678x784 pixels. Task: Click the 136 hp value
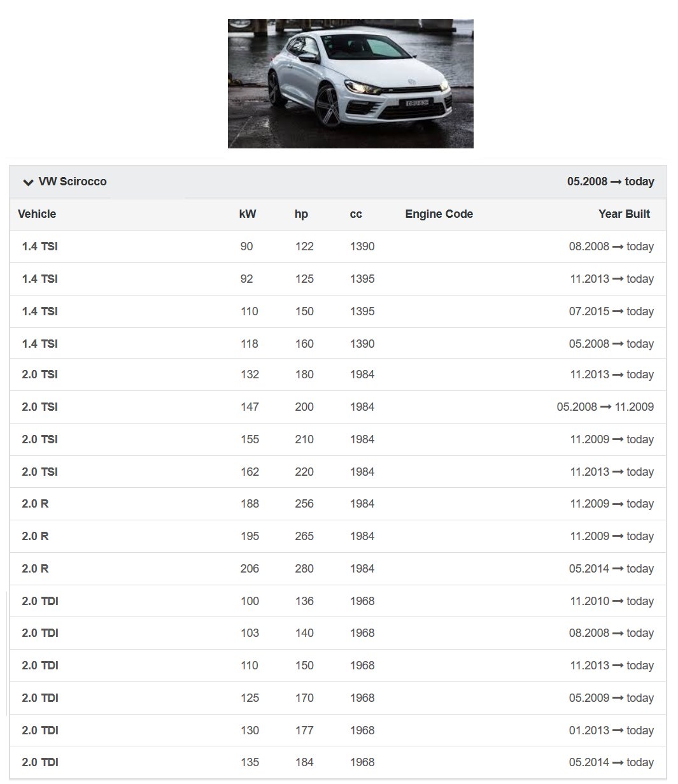(304, 601)
